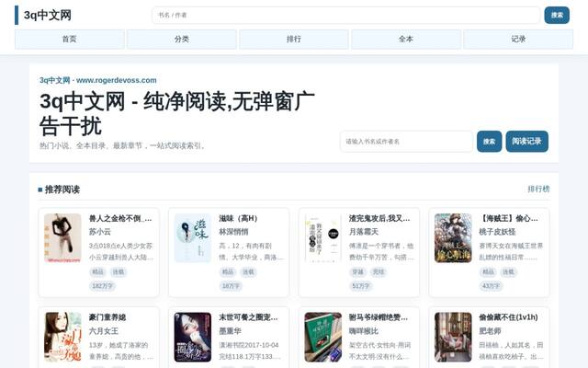Click author name 林深悄悄
Screen dimensions: 588x368
click(233, 232)
